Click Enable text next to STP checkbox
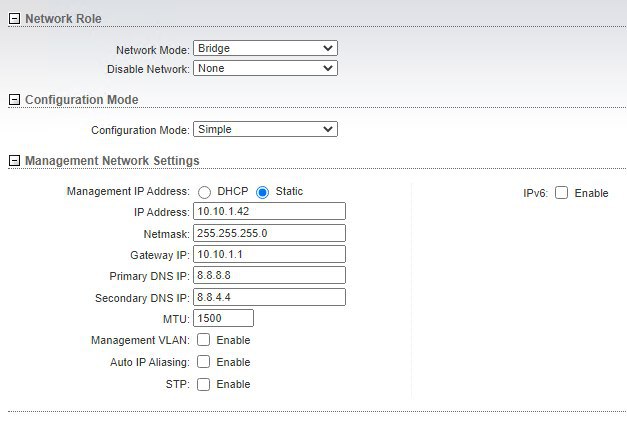Viewport: 627px width, 428px height. click(x=233, y=384)
